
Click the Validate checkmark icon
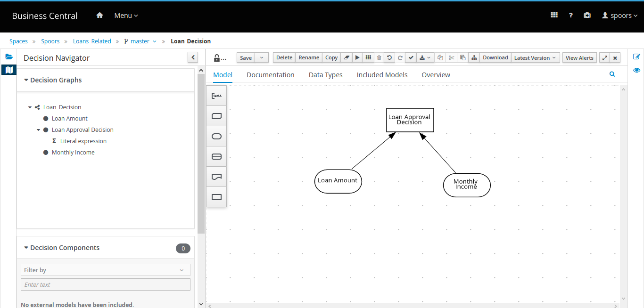coord(411,58)
